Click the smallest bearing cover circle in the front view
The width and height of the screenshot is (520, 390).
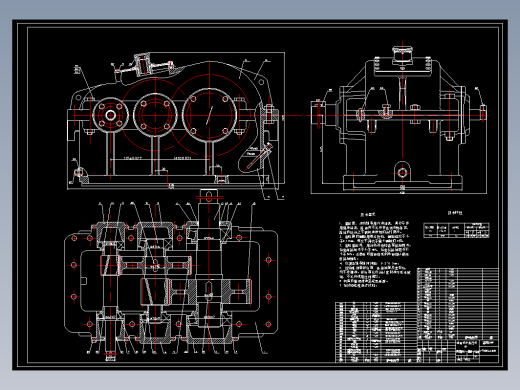click(x=111, y=115)
